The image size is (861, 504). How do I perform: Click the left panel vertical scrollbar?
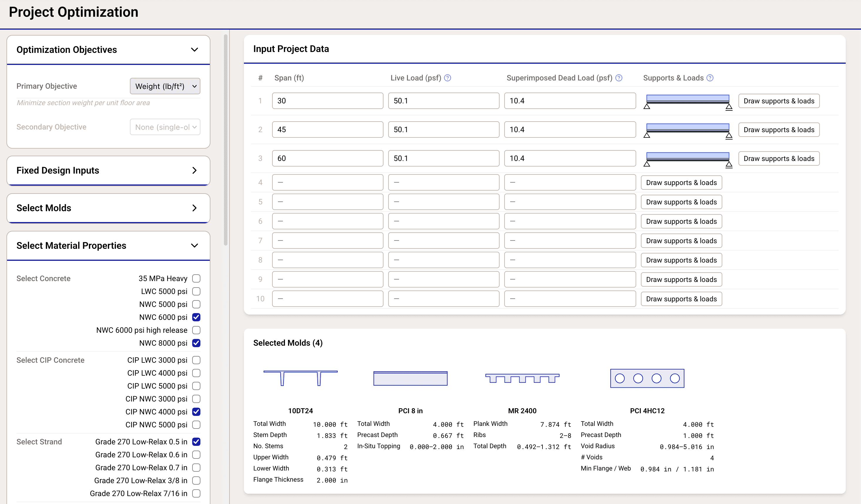[225, 140]
